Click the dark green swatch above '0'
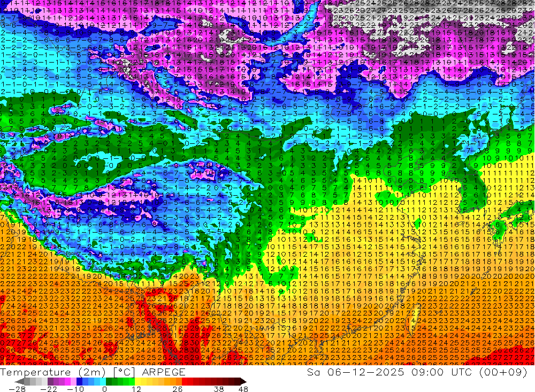The image size is (535, 392). pos(109,381)
